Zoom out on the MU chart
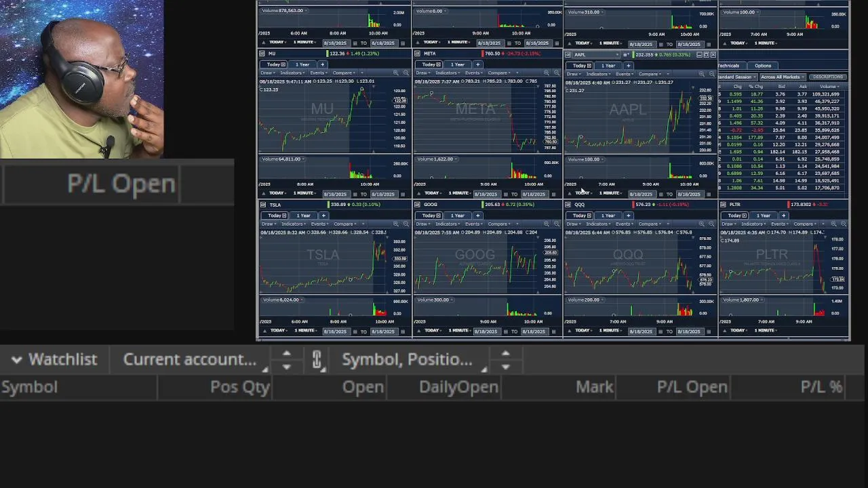This screenshot has width=868, height=488. [x=406, y=73]
